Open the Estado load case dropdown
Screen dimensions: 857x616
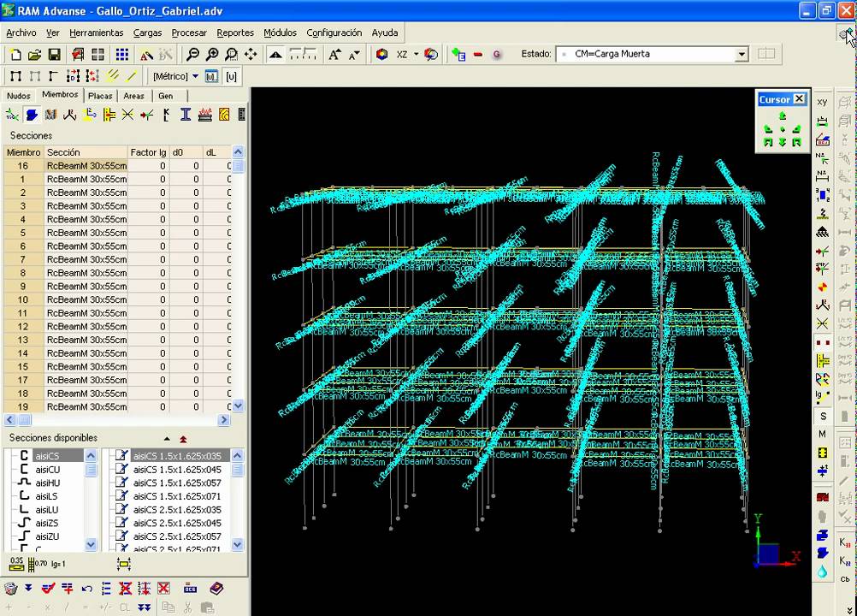[x=742, y=54]
